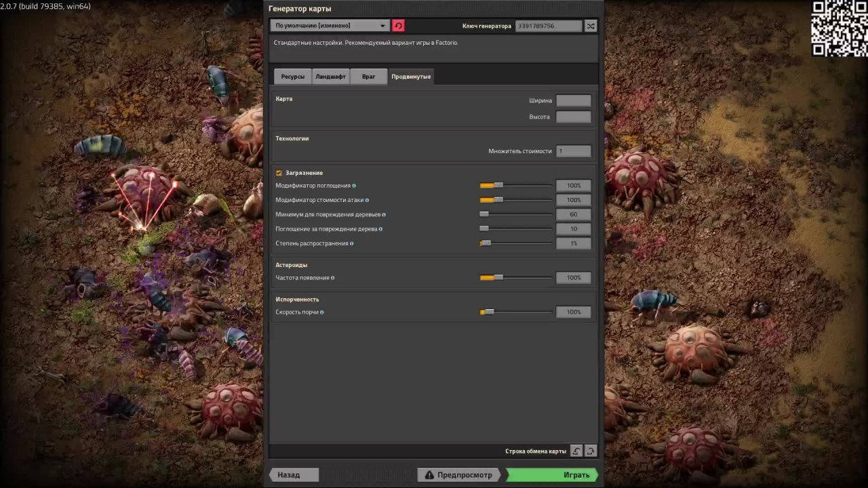Image resolution: width=868 pixels, height=488 pixels.
Task: Click the Ширина map width field
Action: [x=573, y=100]
